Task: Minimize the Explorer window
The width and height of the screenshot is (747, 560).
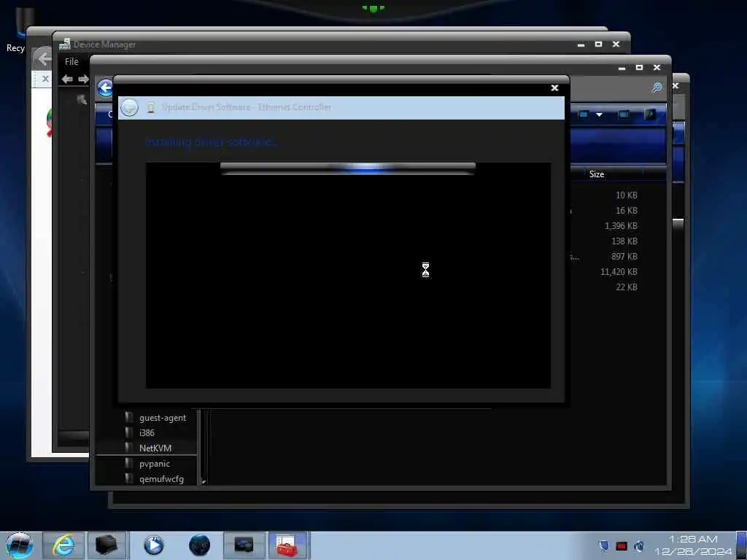Action: coord(622,69)
